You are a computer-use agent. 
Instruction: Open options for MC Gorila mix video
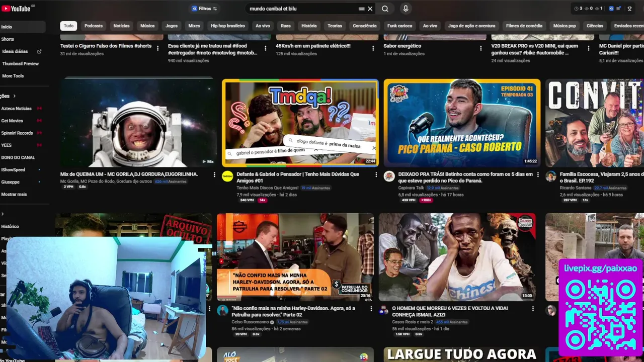214,175
